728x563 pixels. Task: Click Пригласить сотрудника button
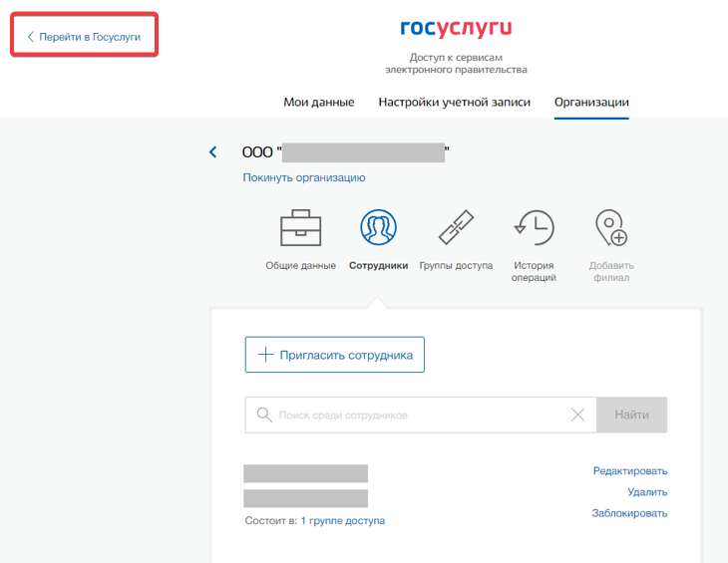(335, 355)
